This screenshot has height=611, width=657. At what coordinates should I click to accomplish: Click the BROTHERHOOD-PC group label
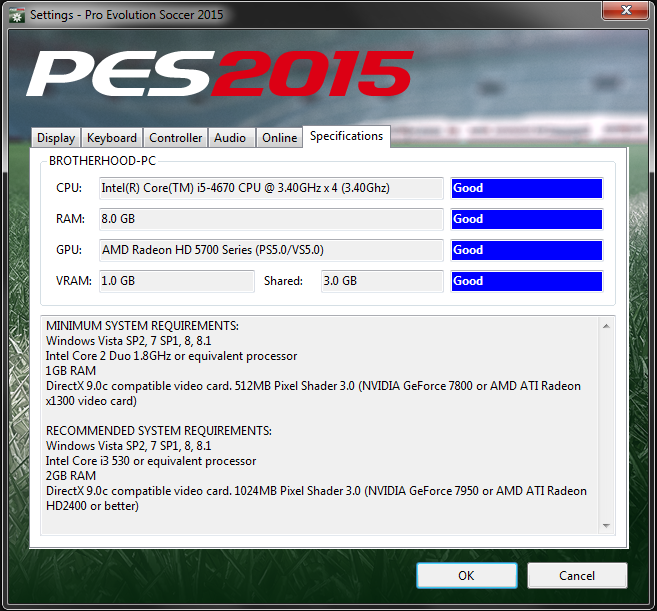[x=102, y=161]
